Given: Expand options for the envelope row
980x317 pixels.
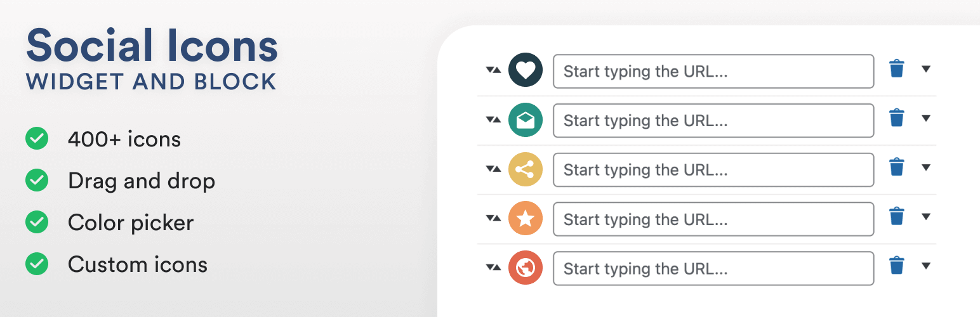Looking at the screenshot, I should coord(926,119).
